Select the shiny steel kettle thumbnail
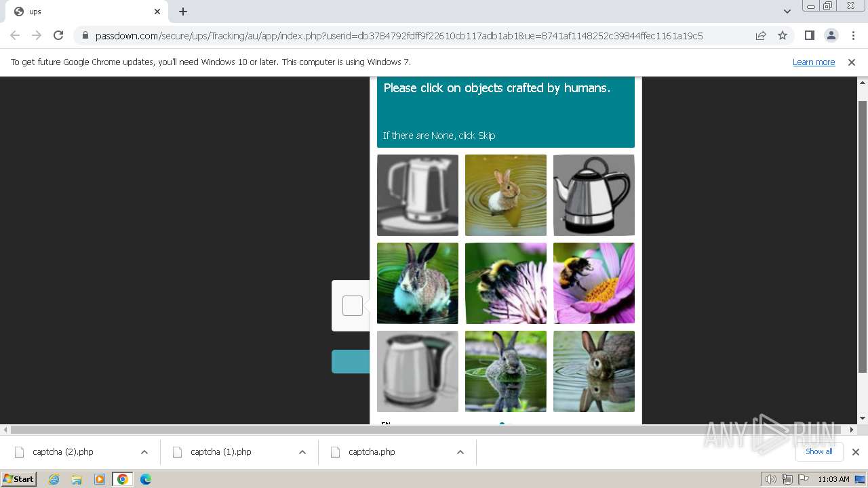 (594, 195)
